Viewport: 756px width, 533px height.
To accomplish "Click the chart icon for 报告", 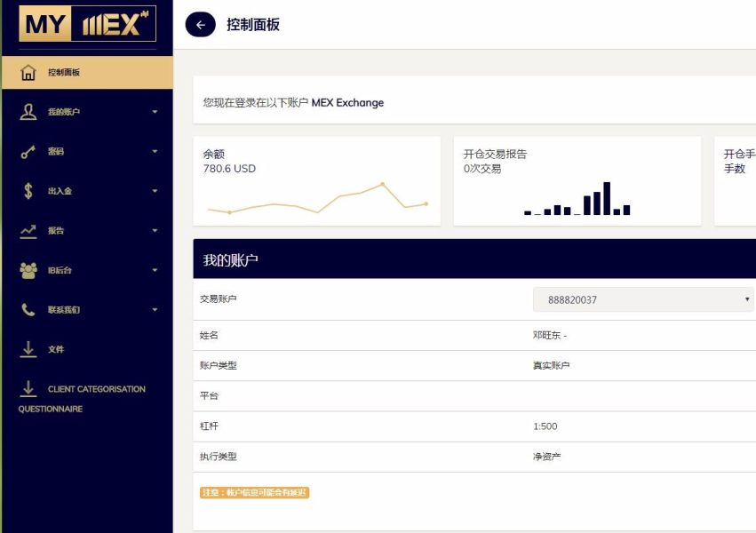I will [x=28, y=231].
